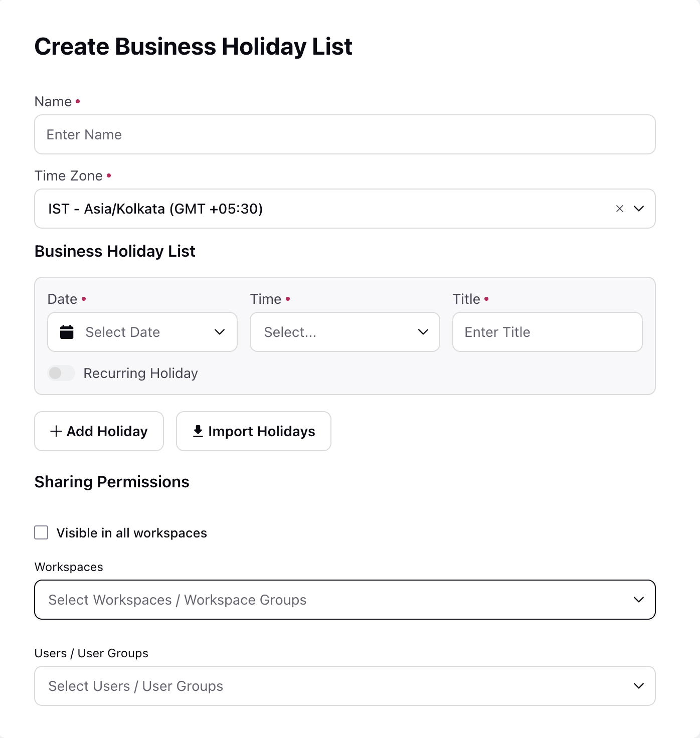Image resolution: width=700 pixels, height=738 pixels.
Task: Click the Recurring Holiday label text
Action: click(x=141, y=373)
